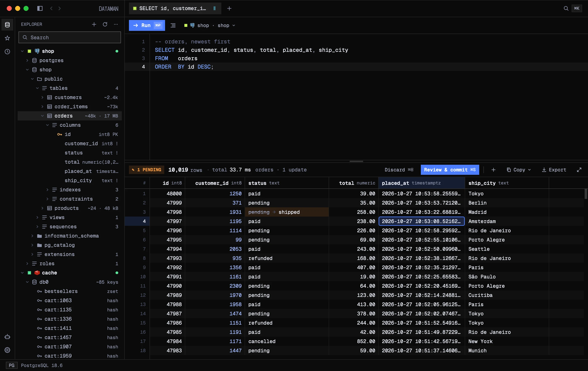Click Review & commit button
The image size is (588, 371).
[x=450, y=170]
